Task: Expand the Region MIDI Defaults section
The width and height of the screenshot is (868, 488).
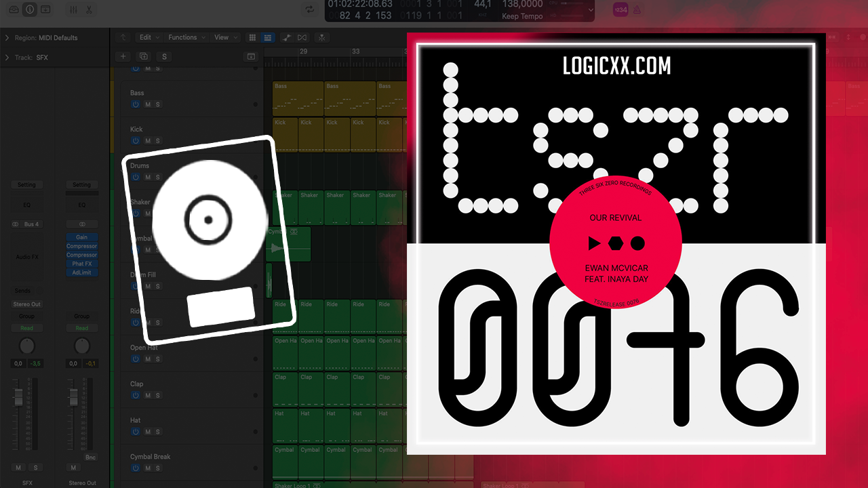Action: [x=7, y=38]
